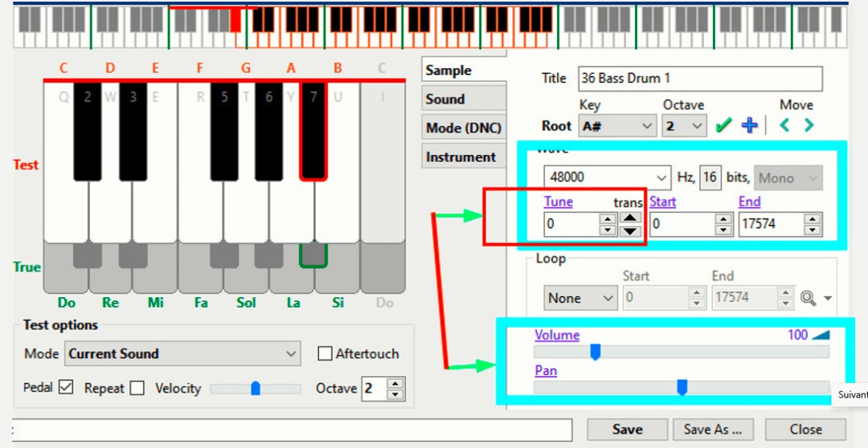Click the magnifier icon in Loop section
Screen dimensions: 868x448
808,298
